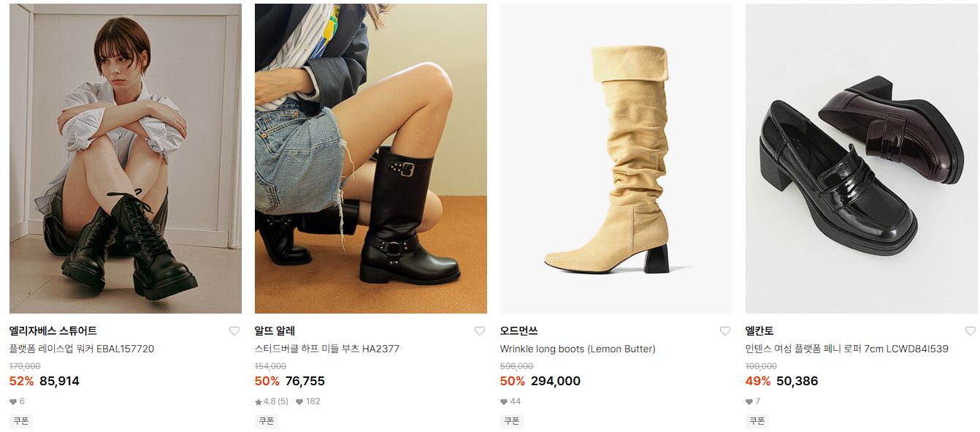
Task: Click 쿠폰 badge under 85,914 price
Action: pyautogui.click(x=21, y=421)
